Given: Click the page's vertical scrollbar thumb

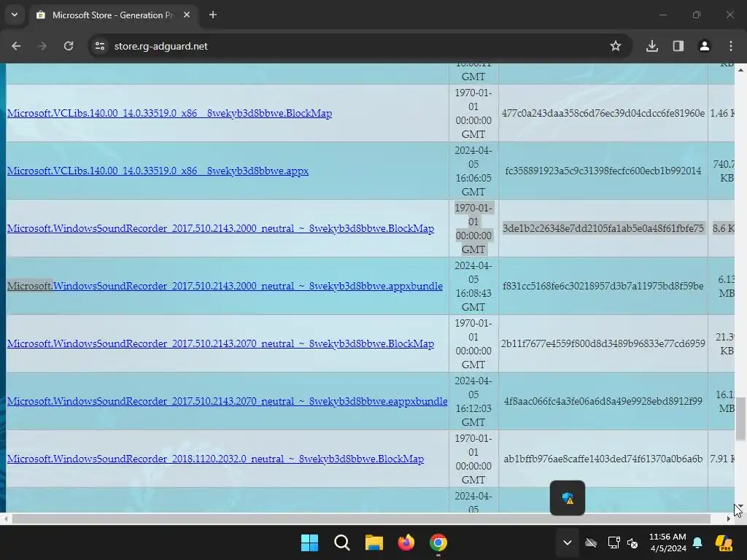Looking at the screenshot, I should click(x=741, y=419).
